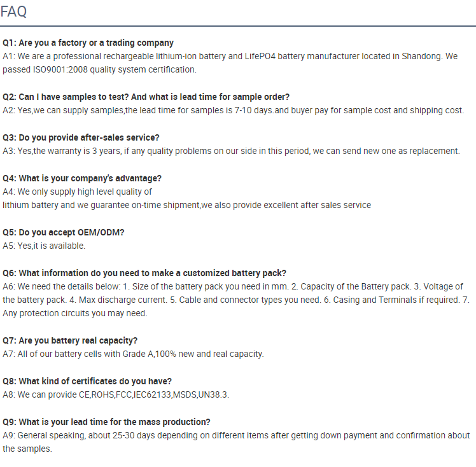Click the A4 line about on-time shipment
The height and width of the screenshot is (467, 476).
coord(186,205)
